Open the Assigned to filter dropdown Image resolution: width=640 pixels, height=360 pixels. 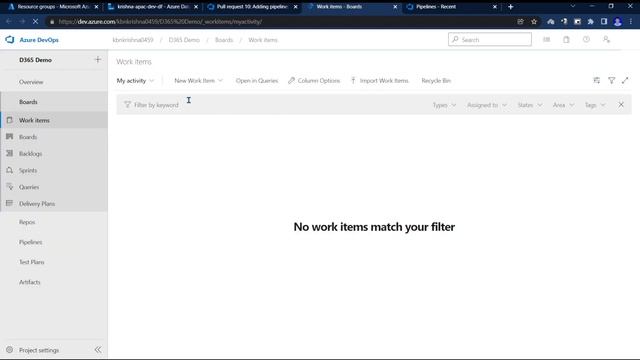tap(487, 105)
